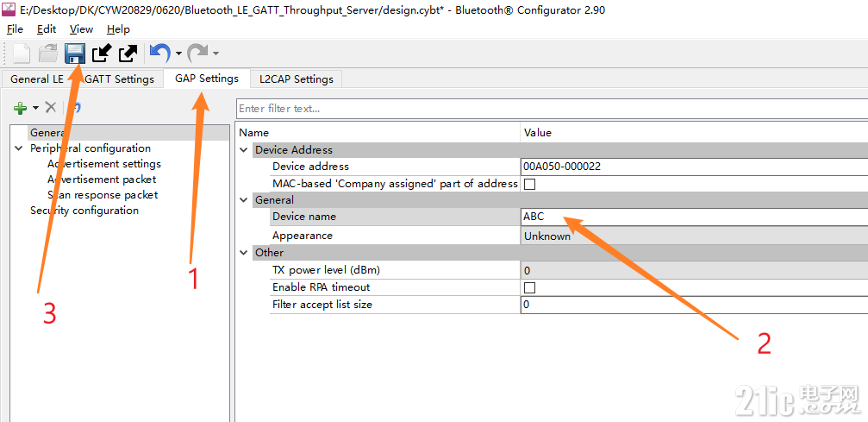This screenshot has height=422, width=868.
Task: Switch to the L2CAP Settings tab
Action: click(x=297, y=79)
